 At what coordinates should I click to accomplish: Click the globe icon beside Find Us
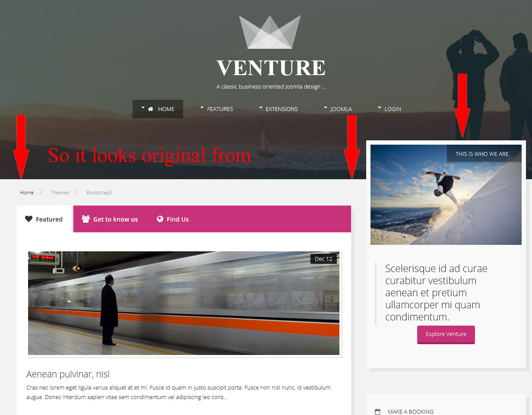tap(160, 219)
